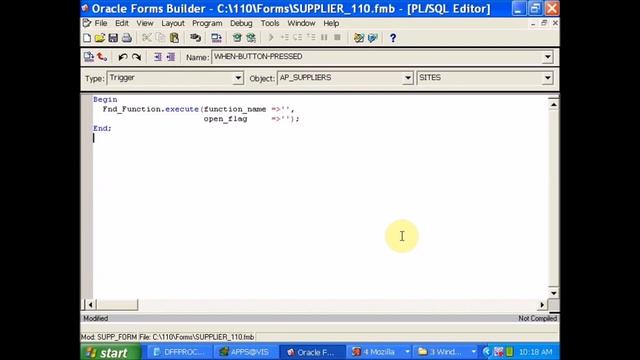Screen dimensions: 640x360
Task: Click the Windows start button
Action: click(111, 352)
